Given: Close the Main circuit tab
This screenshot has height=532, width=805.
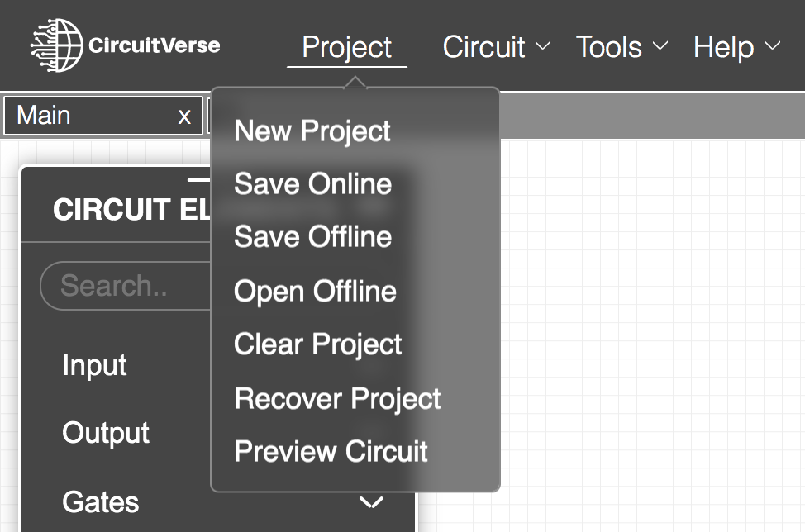Looking at the screenshot, I should (184, 116).
